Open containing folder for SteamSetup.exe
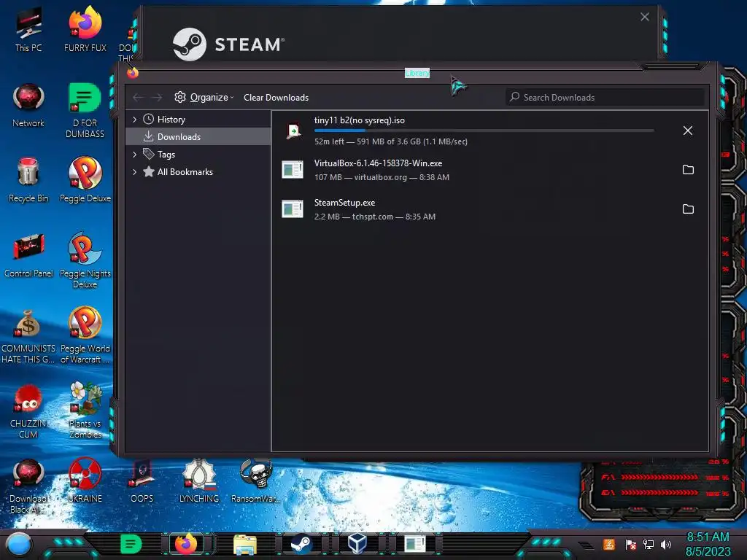The height and width of the screenshot is (560, 747). tap(688, 209)
